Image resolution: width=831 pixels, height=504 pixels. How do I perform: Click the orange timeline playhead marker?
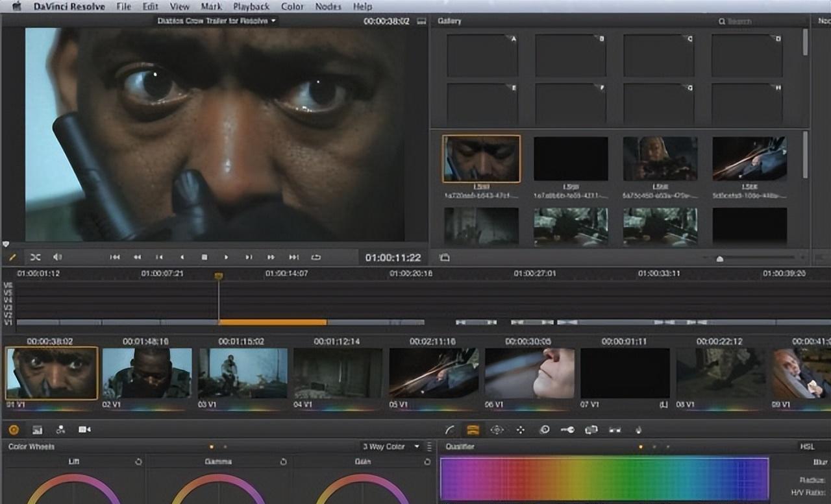219,276
